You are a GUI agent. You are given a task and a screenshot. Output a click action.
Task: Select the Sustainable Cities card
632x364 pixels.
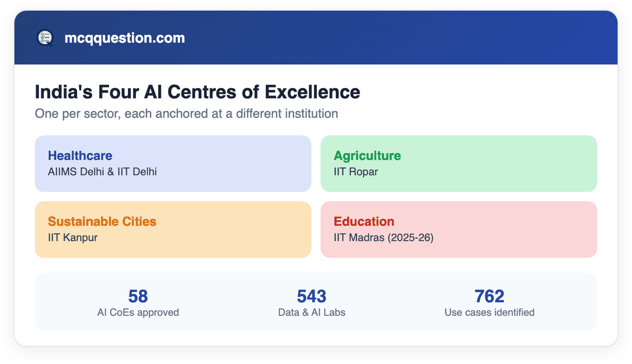tap(173, 229)
